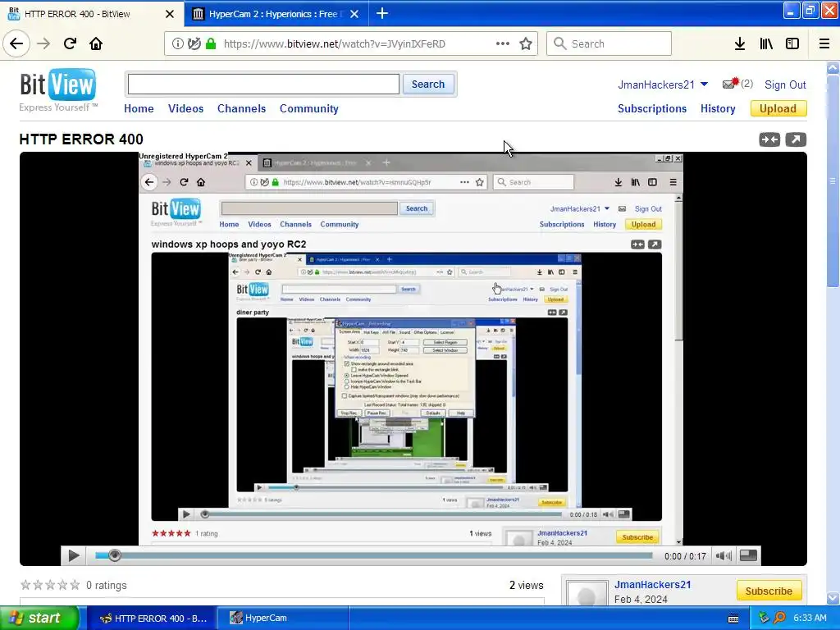Viewport: 840px width, 630px height.
Task: Open the downloads arrow icon
Action: click(x=740, y=44)
